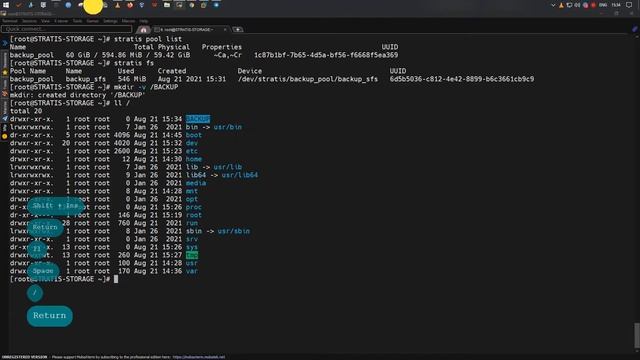
Task: Click the volume icon in system tray
Action: click(x=577, y=5)
